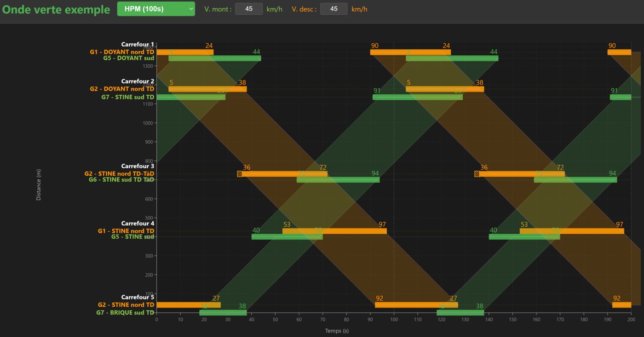The height and width of the screenshot is (337, 644).
Task: Click the green km/h unit label
Action: (x=275, y=9)
